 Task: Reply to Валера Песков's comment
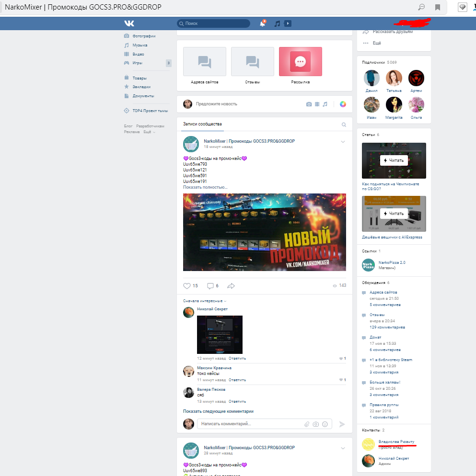pyautogui.click(x=237, y=402)
